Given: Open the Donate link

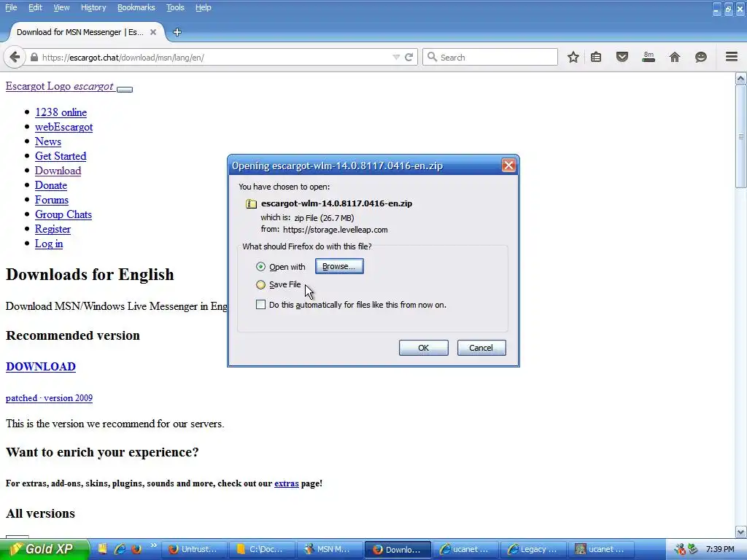Looking at the screenshot, I should pyautogui.click(x=51, y=185).
